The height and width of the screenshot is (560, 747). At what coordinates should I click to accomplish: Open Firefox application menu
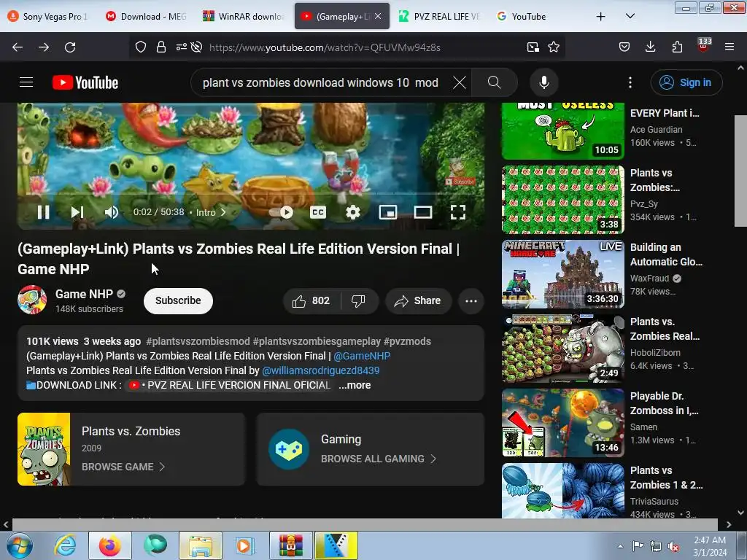click(729, 47)
